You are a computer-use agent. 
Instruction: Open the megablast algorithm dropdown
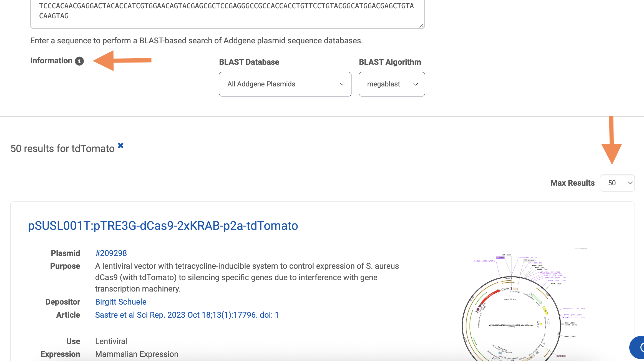(392, 84)
